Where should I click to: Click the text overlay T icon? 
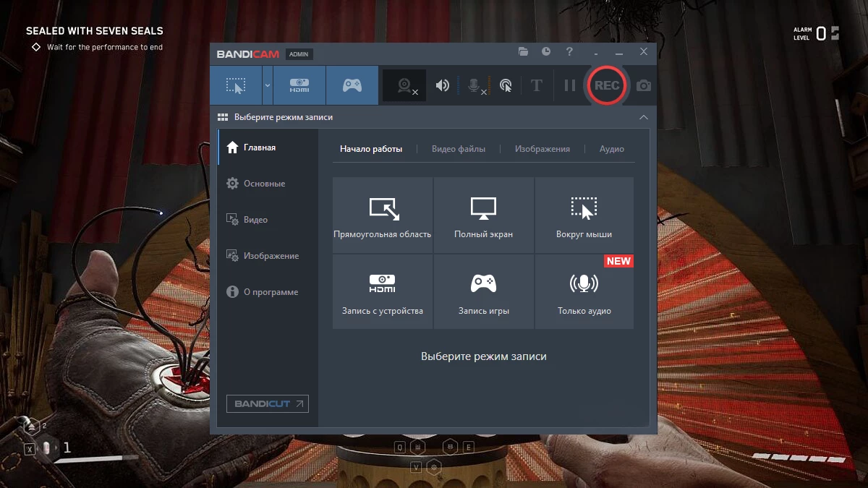coord(536,86)
